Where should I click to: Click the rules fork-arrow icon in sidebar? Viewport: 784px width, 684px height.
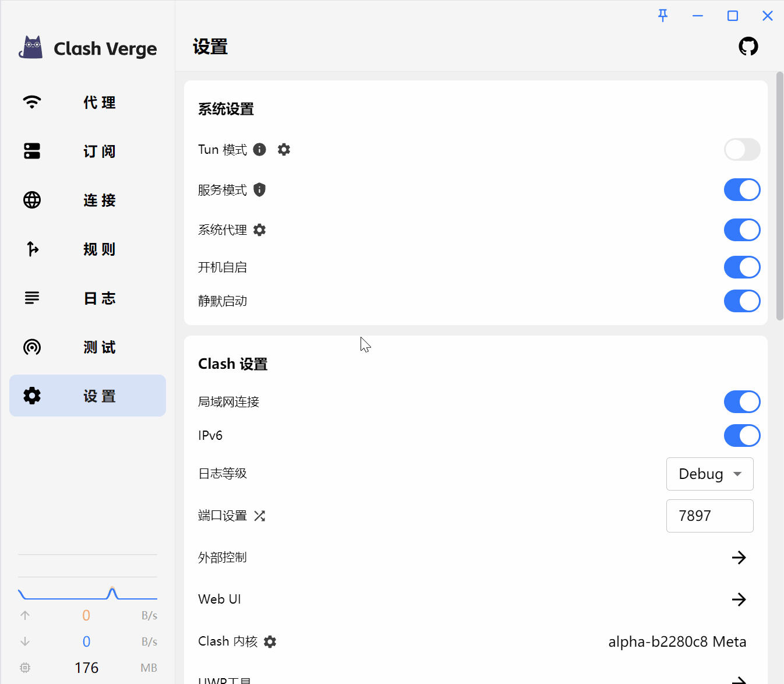[32, 249]
